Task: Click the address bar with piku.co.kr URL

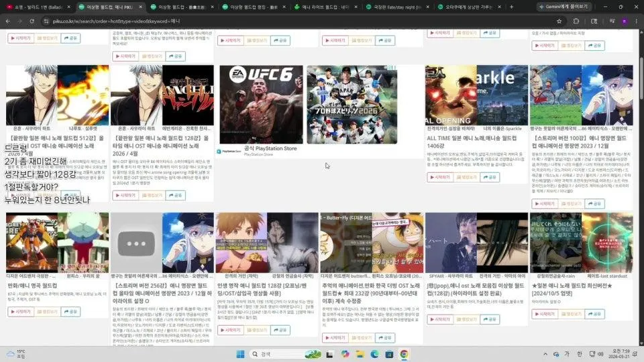Action: click(x=302, y=21)
